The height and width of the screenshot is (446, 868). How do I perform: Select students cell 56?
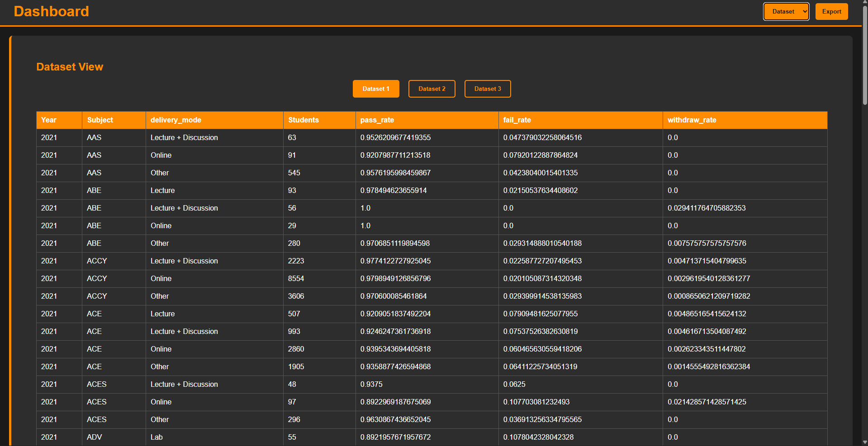click(x=319, y=208)
